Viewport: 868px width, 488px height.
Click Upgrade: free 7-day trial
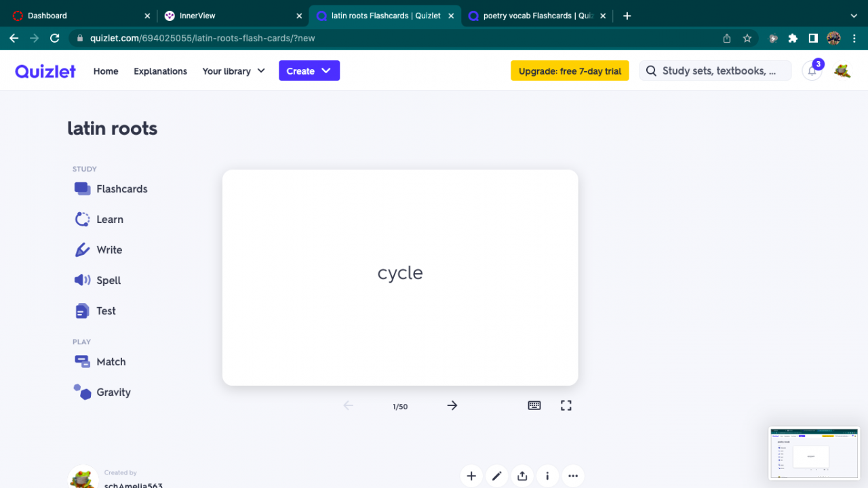click(x=570, y=70)
